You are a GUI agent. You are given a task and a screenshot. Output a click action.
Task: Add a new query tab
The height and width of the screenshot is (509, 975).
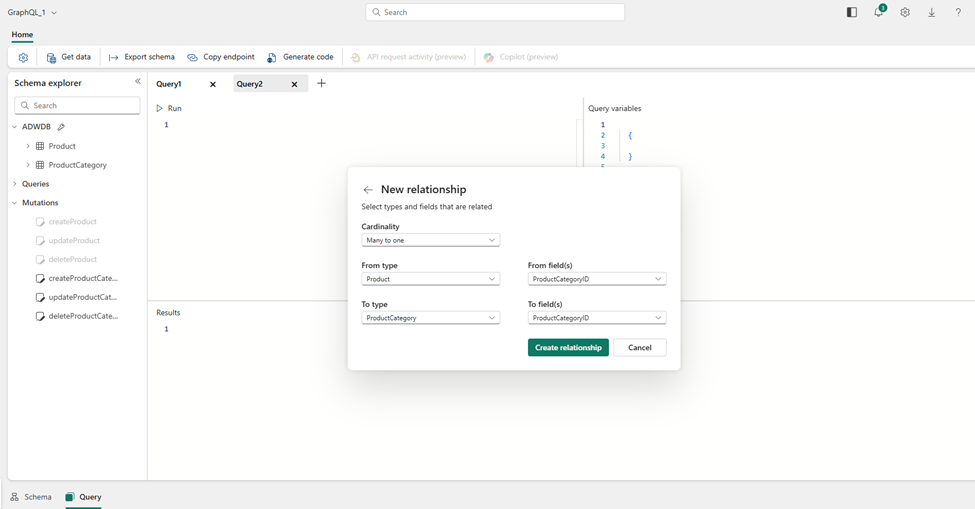(x=321, y=84)
